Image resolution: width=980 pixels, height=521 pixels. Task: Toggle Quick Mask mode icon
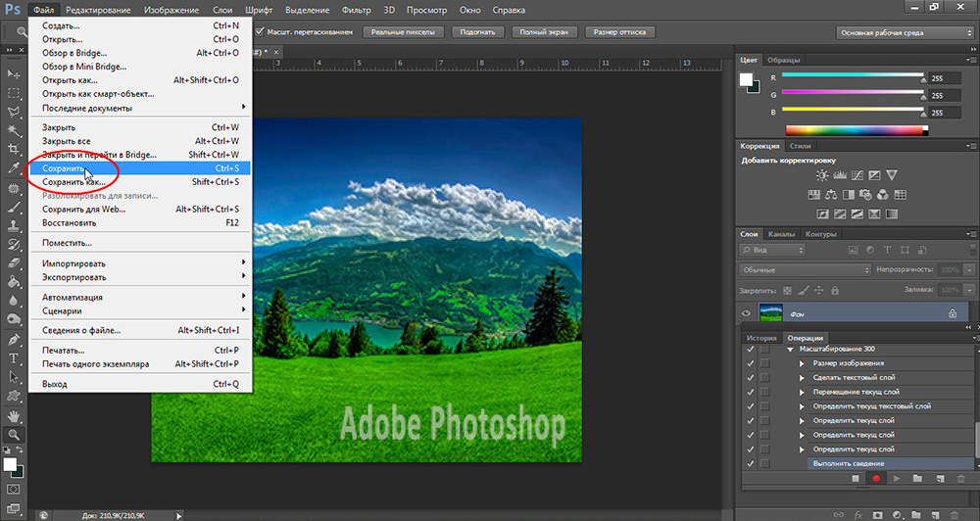pyautogui.click(x=13, y=490)
